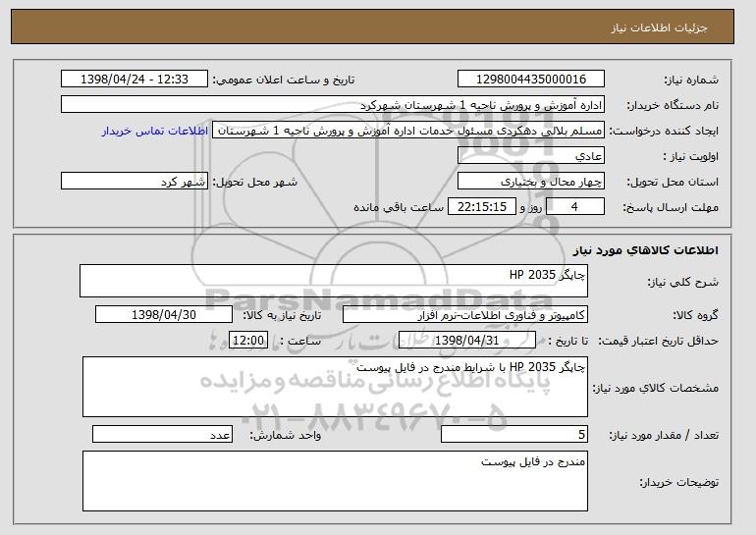Screen dimensions: 756x535
Task: Click the need date field 1398/04/30
Action: pyautogui.click(x=164, y=315)
